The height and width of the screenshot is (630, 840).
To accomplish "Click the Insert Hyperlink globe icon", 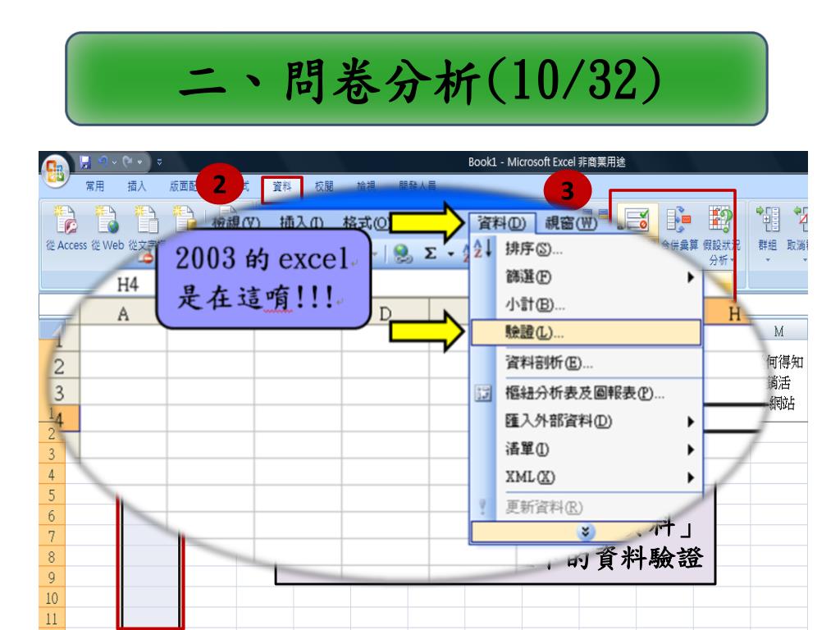I will [x=402, y=253].
